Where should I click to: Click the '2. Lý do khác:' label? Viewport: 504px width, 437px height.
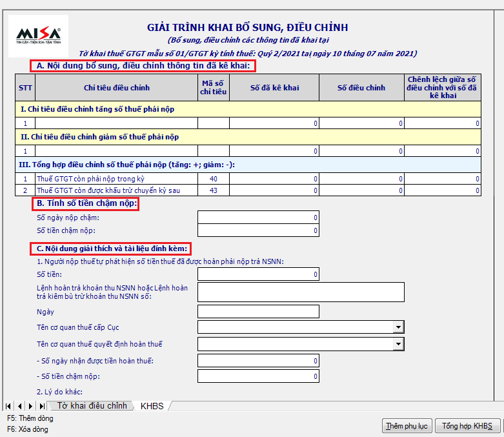[59, 392]
